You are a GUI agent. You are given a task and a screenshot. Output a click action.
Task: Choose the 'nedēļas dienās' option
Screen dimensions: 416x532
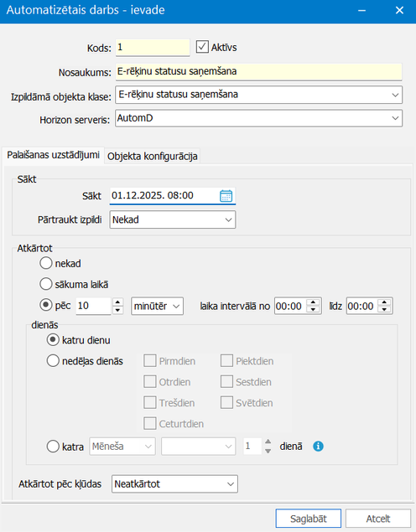53,360
